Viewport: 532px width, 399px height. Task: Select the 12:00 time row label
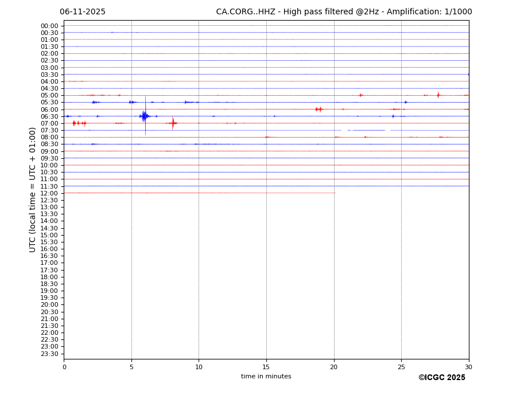pyautogui.click(x=49, y=193)
